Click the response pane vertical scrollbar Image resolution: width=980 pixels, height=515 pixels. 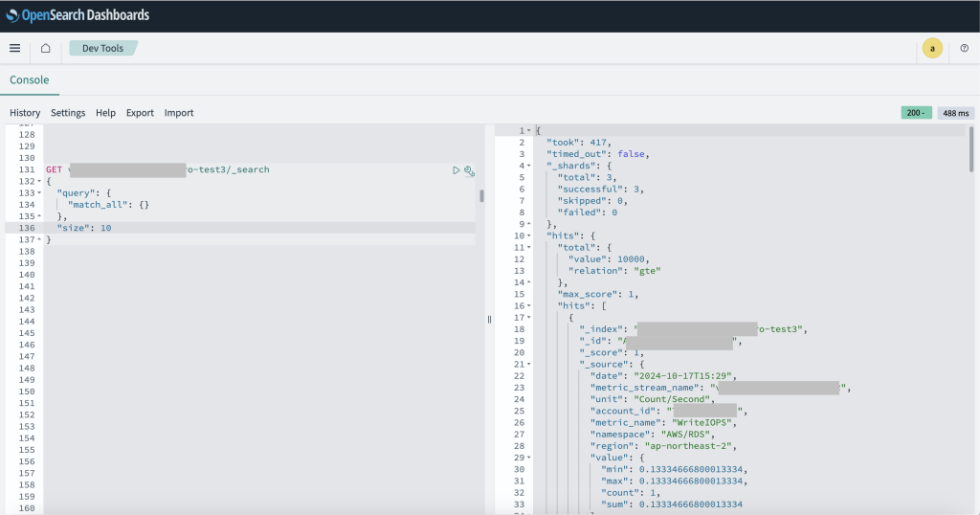[x=971, y=148]
